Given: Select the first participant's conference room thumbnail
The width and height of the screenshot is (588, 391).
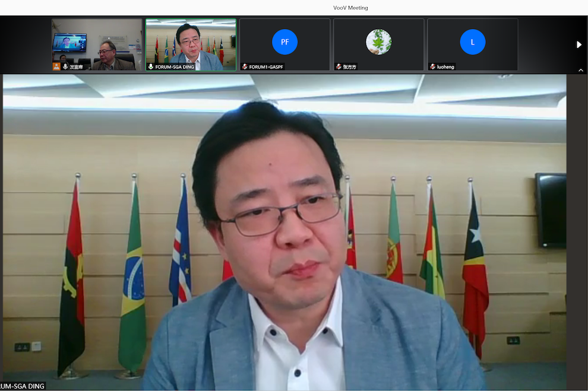Looking at the screenshot, I should [x=96, y=42].
